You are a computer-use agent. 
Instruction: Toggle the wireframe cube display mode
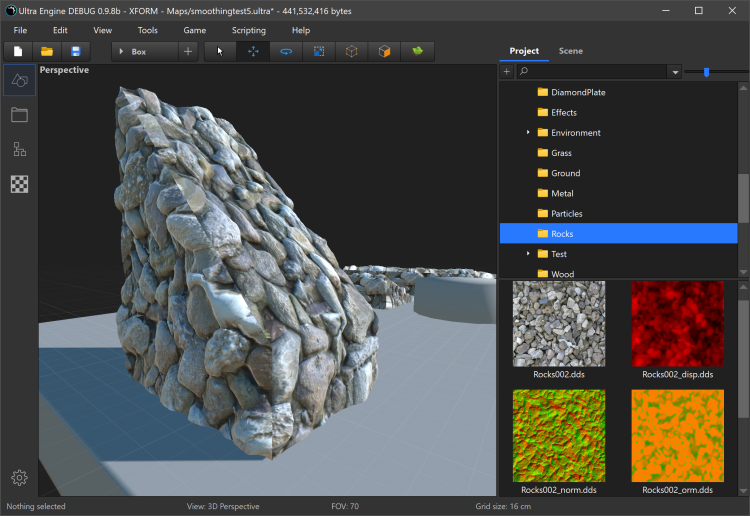[x=351, y=51]
